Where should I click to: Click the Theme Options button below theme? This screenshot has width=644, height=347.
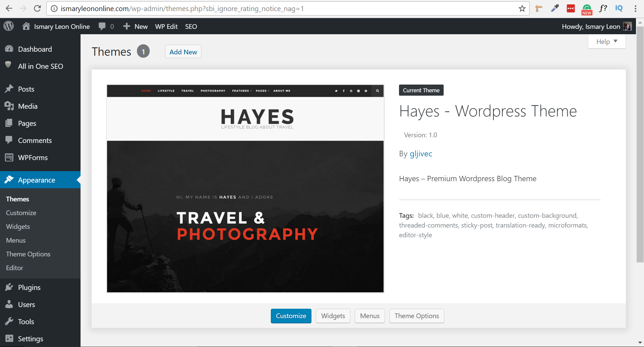tap(417, 316)
